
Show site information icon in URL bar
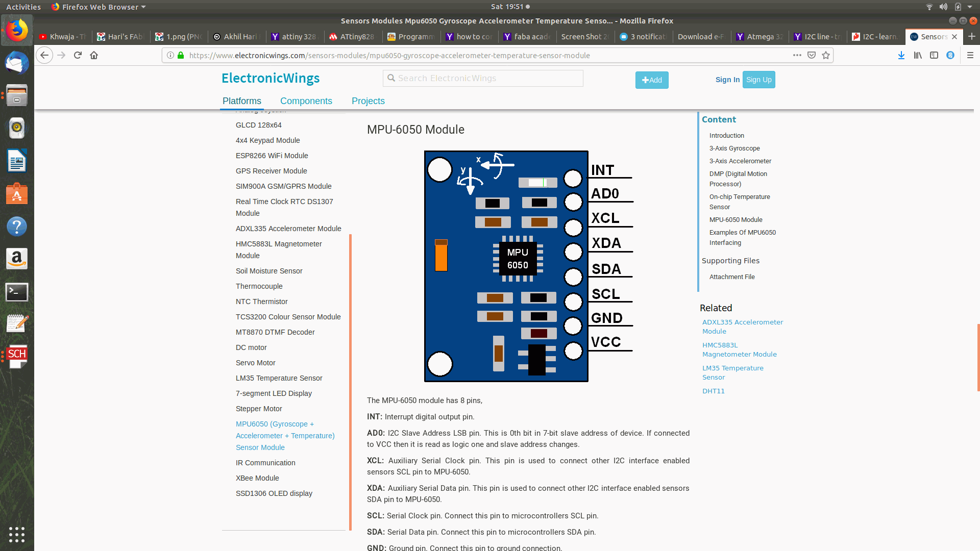[x=170, y=55]
